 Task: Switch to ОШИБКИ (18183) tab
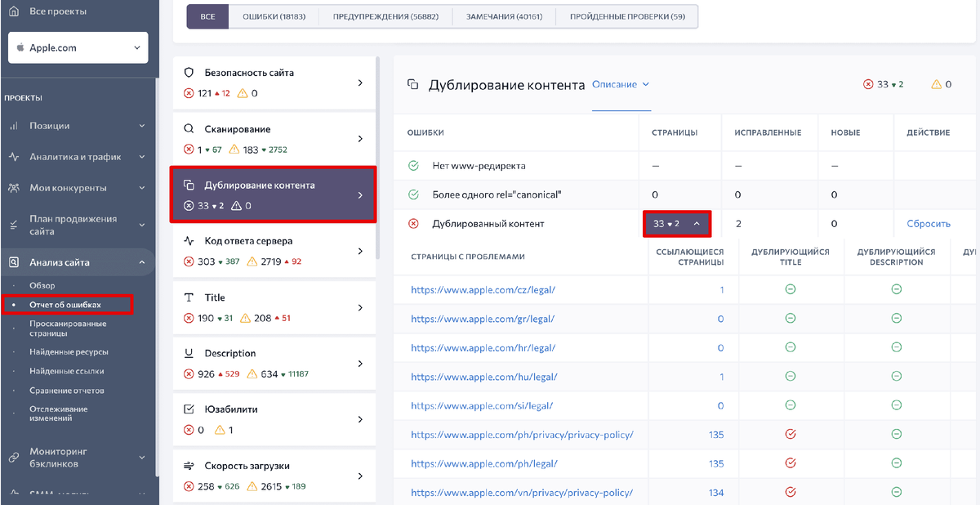point(274,16)
